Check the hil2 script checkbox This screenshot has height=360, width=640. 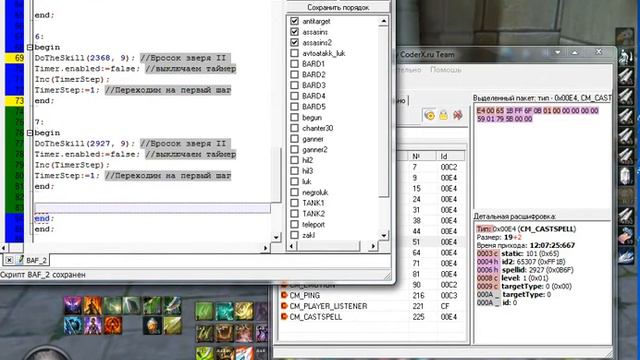(294, 160)
